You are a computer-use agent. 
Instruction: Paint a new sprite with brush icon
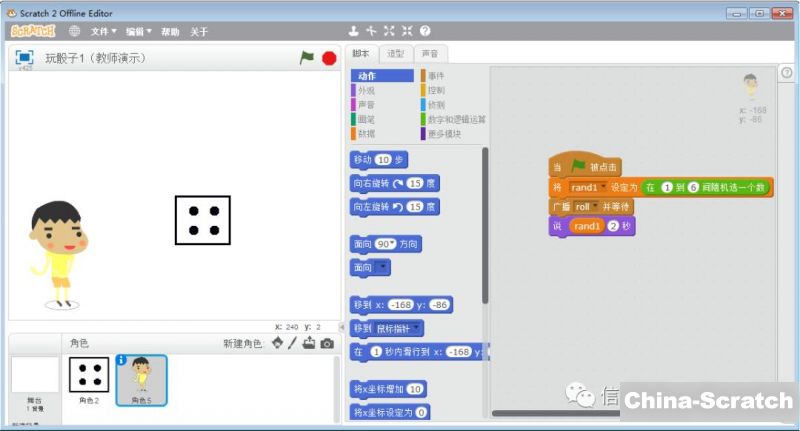[x=292, y=343]
